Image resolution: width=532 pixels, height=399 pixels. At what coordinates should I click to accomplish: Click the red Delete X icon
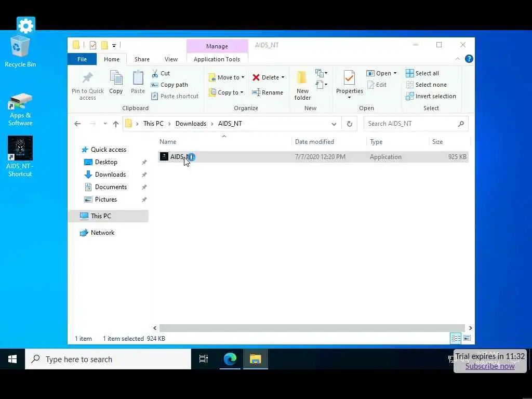pyautogui.click(x=256, y=77)
